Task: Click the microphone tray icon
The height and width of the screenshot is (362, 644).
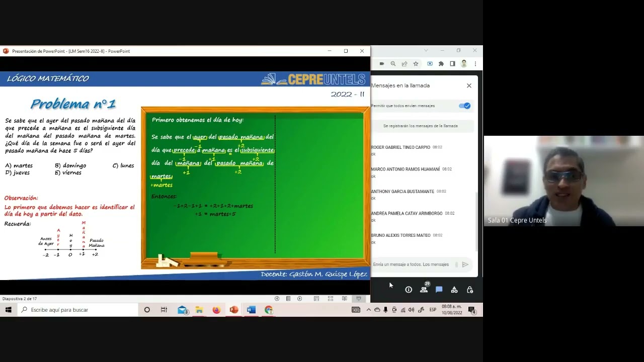Action: click(x=385, y=310)
